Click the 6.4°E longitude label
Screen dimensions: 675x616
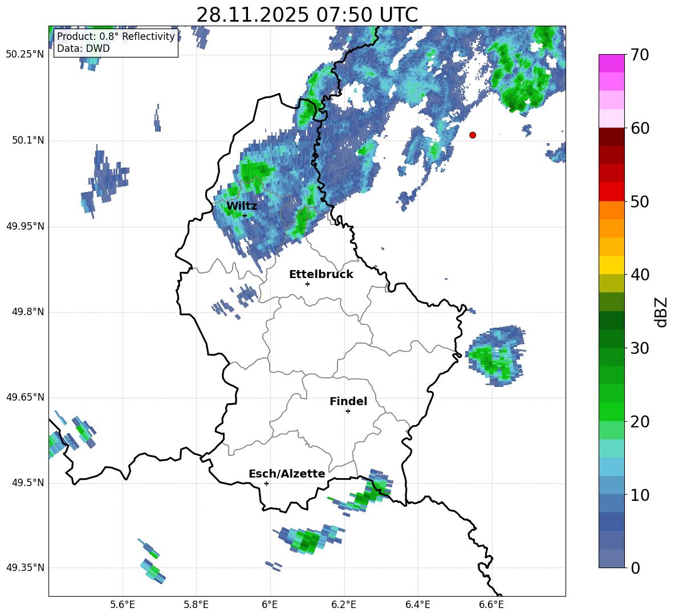coord(417,605)
